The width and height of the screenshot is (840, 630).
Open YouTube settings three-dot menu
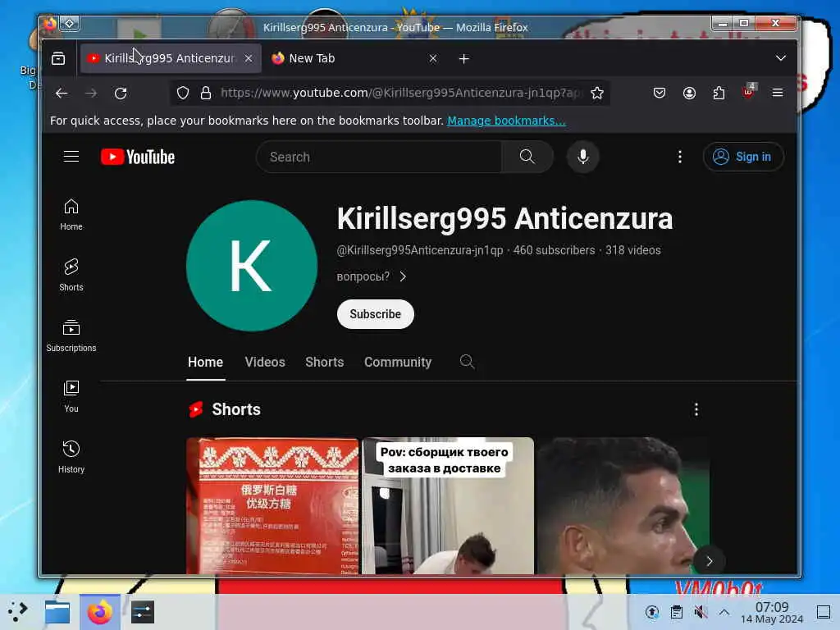click(x=680, y=157)
